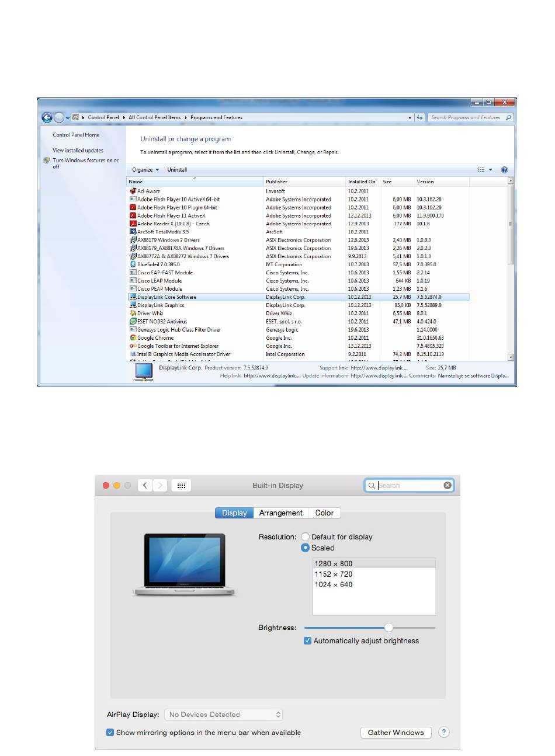Select the Google Toolbar for Internet Explorer icon
Image resolution: width=555 pixels, height=756 pixels.
click(133, 346)
